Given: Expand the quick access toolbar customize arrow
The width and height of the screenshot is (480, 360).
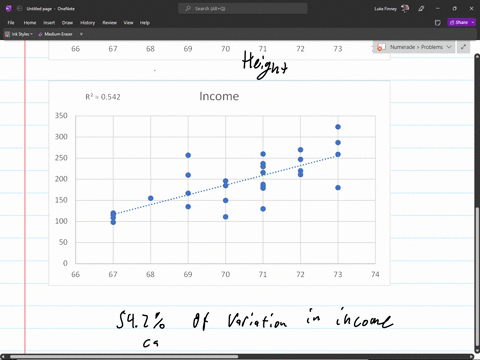Looking at the screenshot, I should tap(81, 34).
